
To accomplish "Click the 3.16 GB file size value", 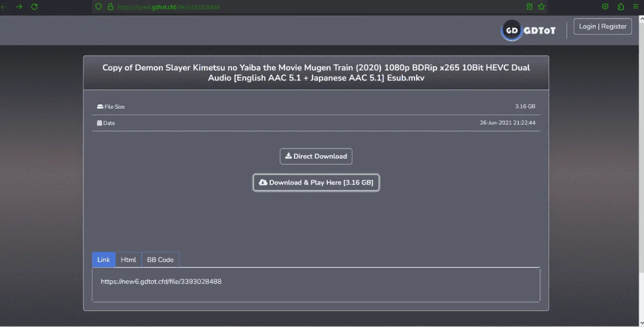I will (x=525, y=106).
